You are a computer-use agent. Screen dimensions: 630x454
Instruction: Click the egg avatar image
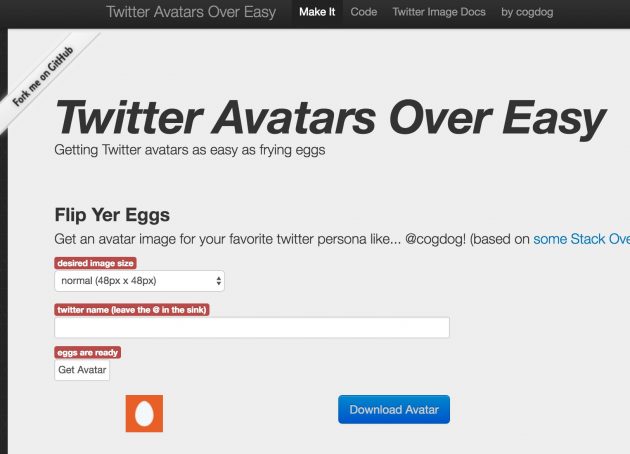tap(144, 413)
